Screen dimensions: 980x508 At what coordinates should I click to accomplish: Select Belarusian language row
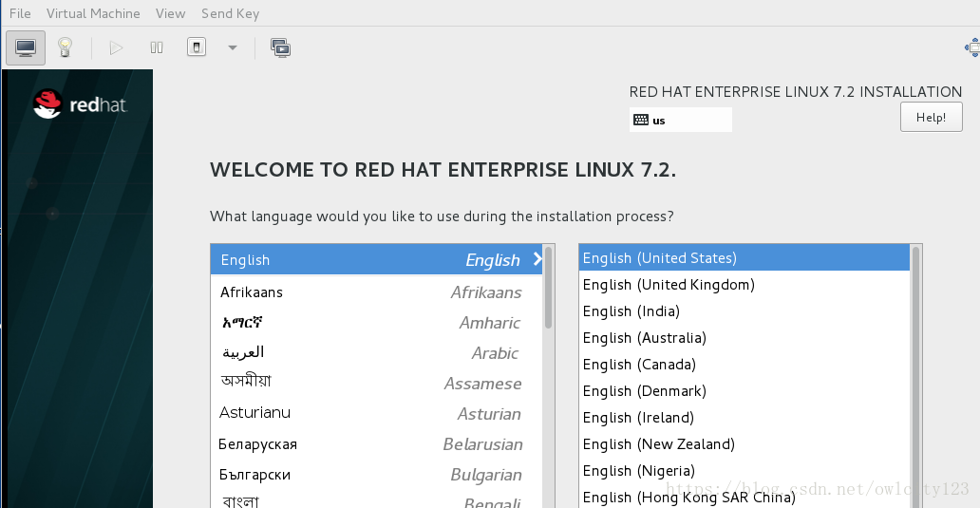376,443
